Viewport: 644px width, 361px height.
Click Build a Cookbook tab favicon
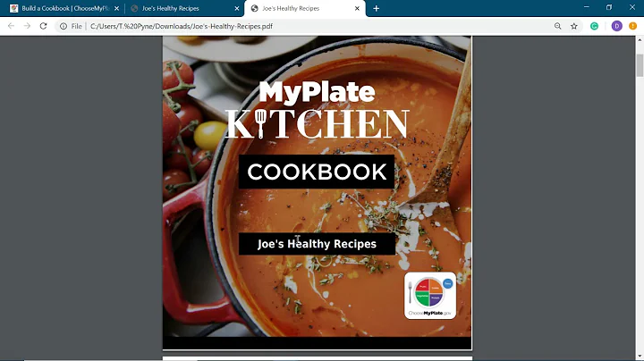pyautogui.click(x=14, y=8)
